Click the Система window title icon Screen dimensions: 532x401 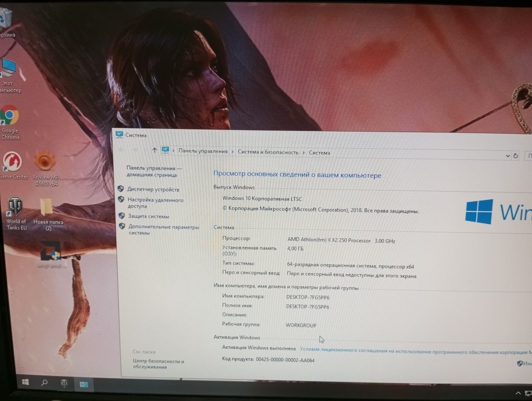(119, 134)
